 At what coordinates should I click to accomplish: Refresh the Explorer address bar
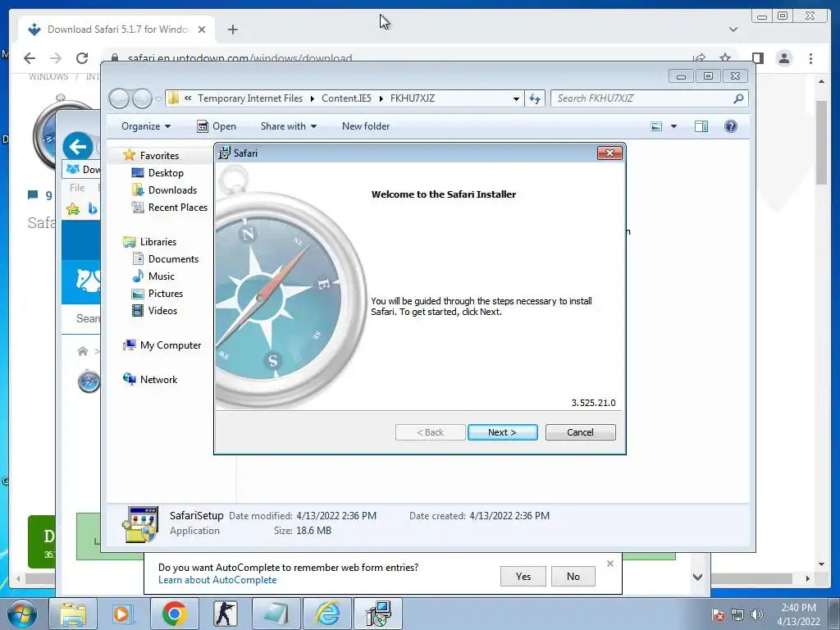coord(535,98)
